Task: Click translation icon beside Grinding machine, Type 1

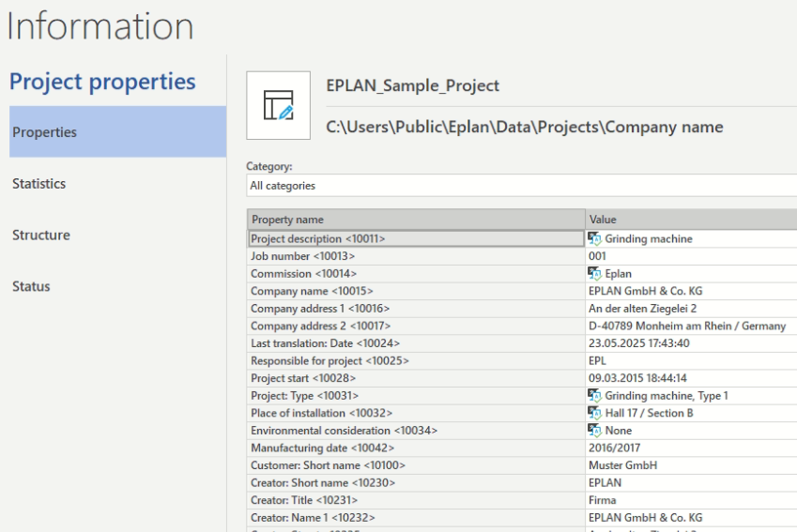Action: coord(593,396)
